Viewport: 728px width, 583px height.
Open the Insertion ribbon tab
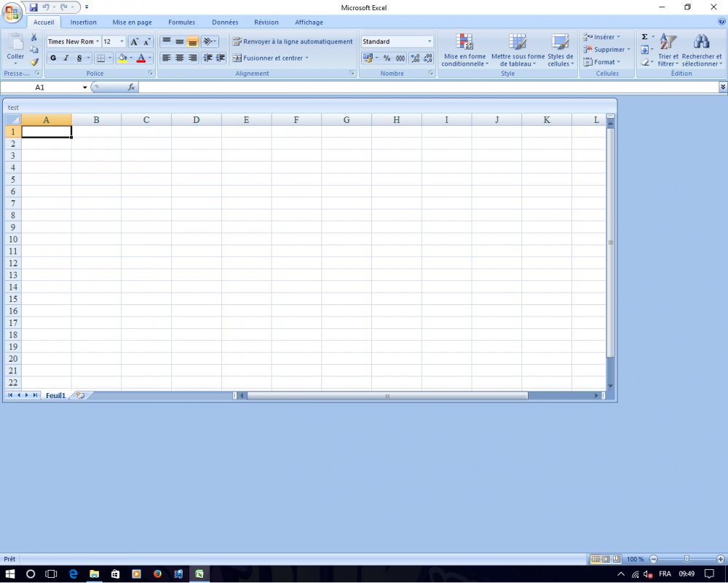[x=83, y=22]
